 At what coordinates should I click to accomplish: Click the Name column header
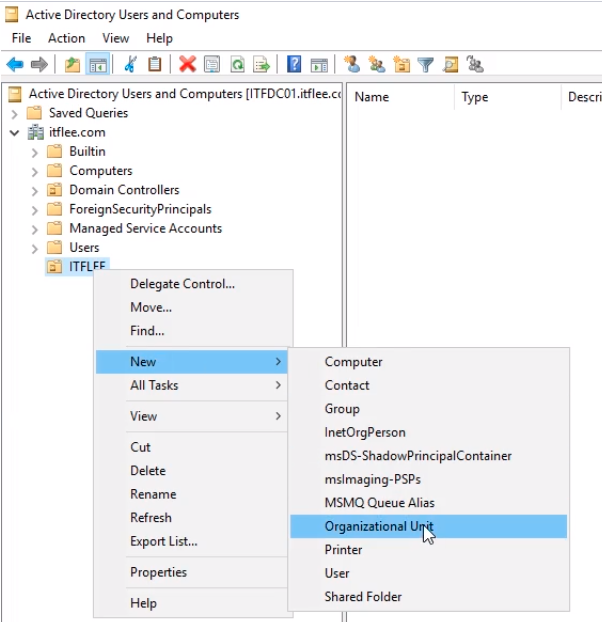click(x=372, y=97)
